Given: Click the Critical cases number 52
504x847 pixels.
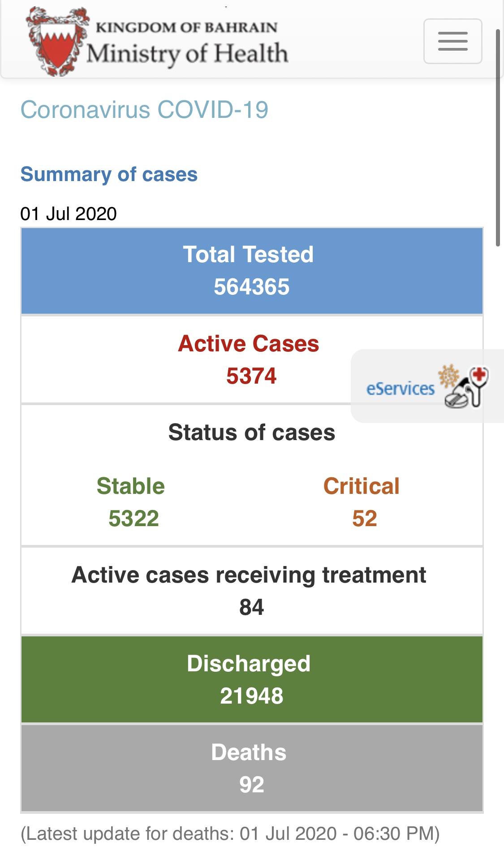Looking at the screenshot, I should [364, 519].
